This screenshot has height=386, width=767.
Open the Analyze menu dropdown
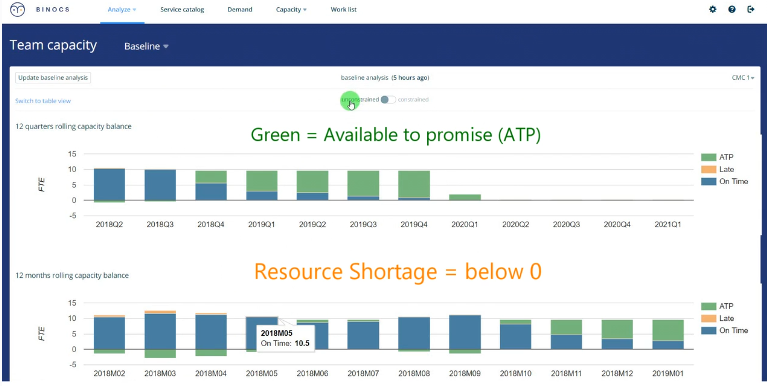122,9
